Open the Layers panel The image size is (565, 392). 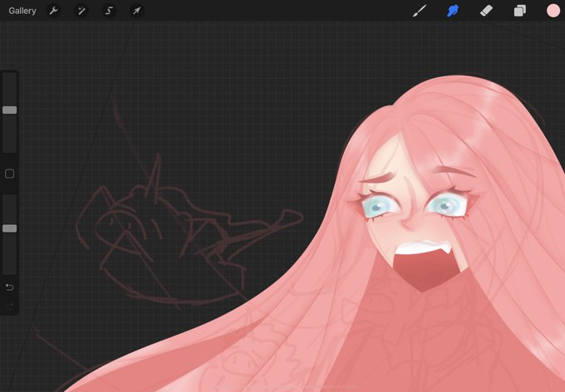(519, 11)
